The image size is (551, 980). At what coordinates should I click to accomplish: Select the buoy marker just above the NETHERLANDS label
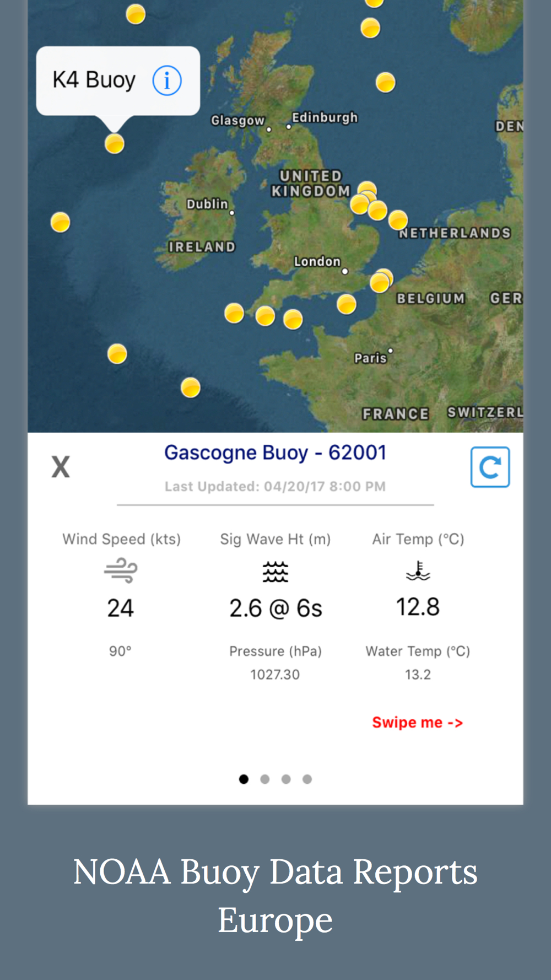(398, 220)
